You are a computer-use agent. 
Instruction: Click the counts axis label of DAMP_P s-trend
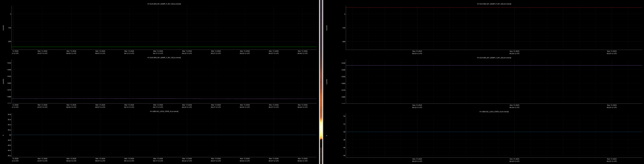tap(3, 28)
